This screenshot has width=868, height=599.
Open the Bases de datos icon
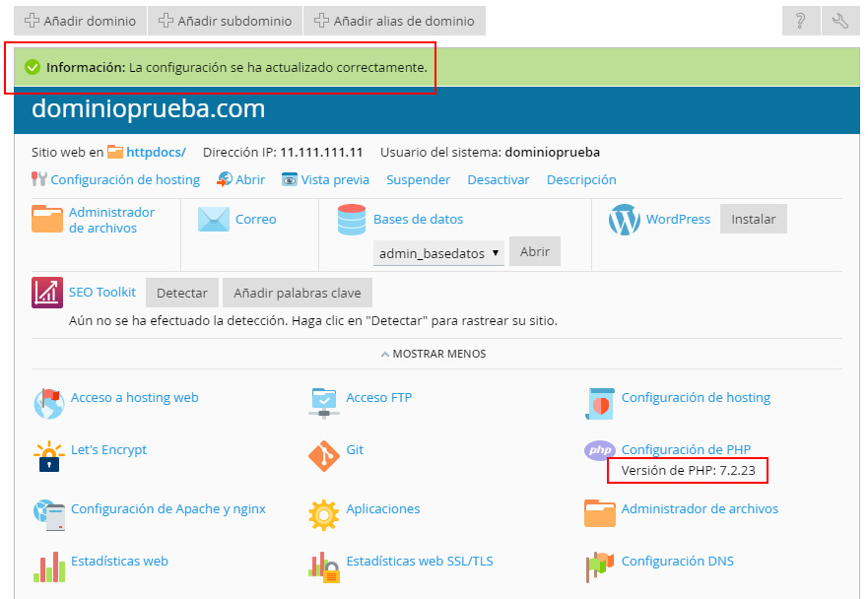coord(352,220)
